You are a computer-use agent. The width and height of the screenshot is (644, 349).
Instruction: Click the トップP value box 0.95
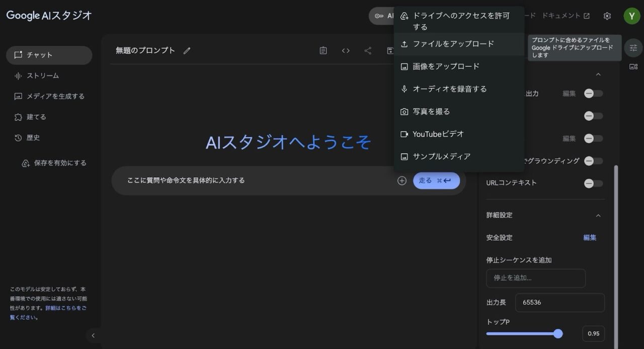pyautogui.click(x=594, y=333)
